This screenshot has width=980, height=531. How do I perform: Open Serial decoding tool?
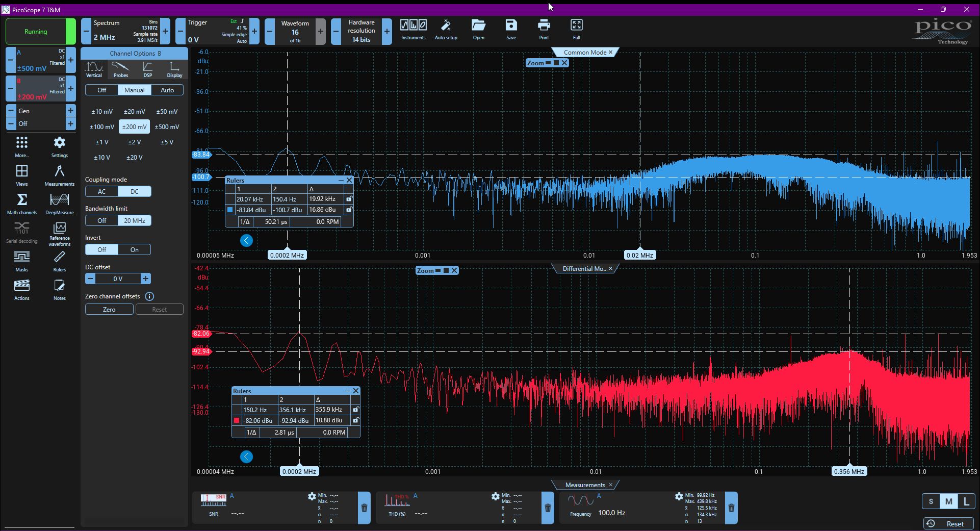coord(21,233)
